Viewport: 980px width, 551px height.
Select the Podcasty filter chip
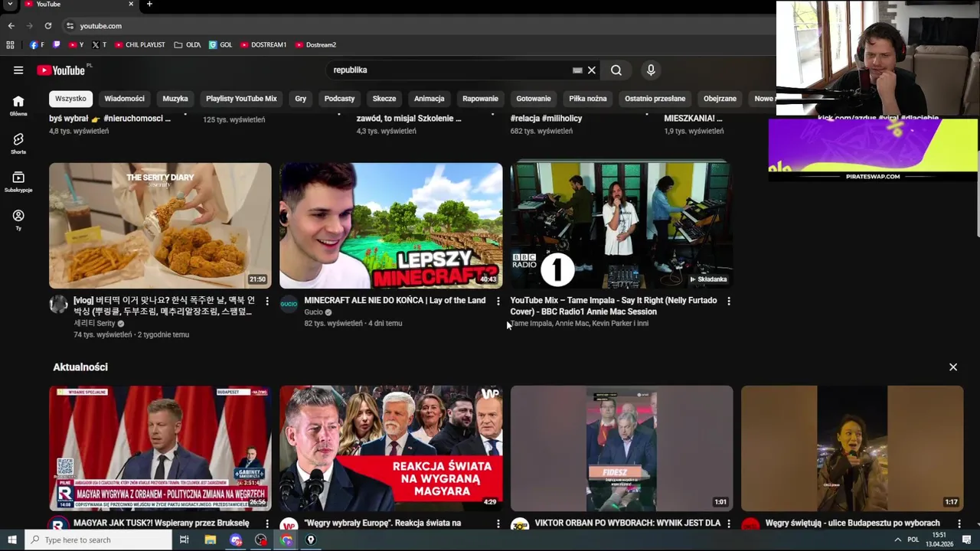coord(339,99)
